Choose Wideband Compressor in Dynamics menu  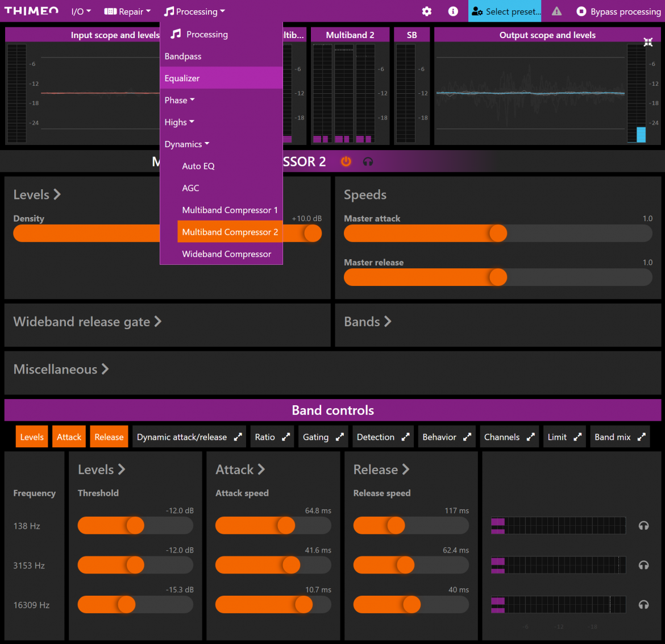click(x=226, y=254)
